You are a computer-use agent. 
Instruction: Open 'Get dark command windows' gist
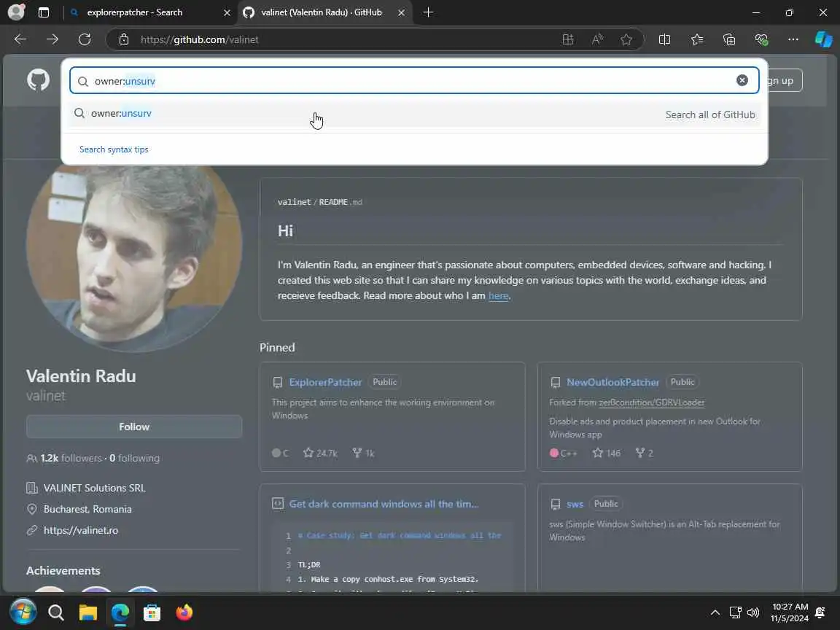[x=384, y=504]
